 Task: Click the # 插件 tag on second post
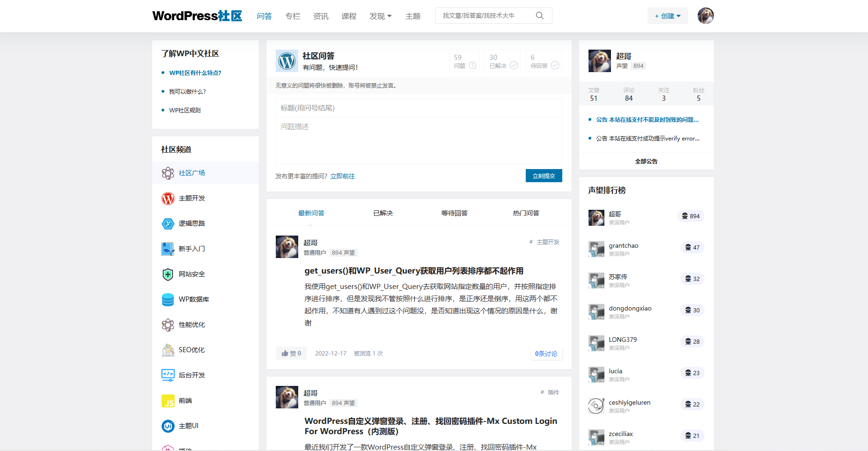pyautogui.click(x=550, y=392)
